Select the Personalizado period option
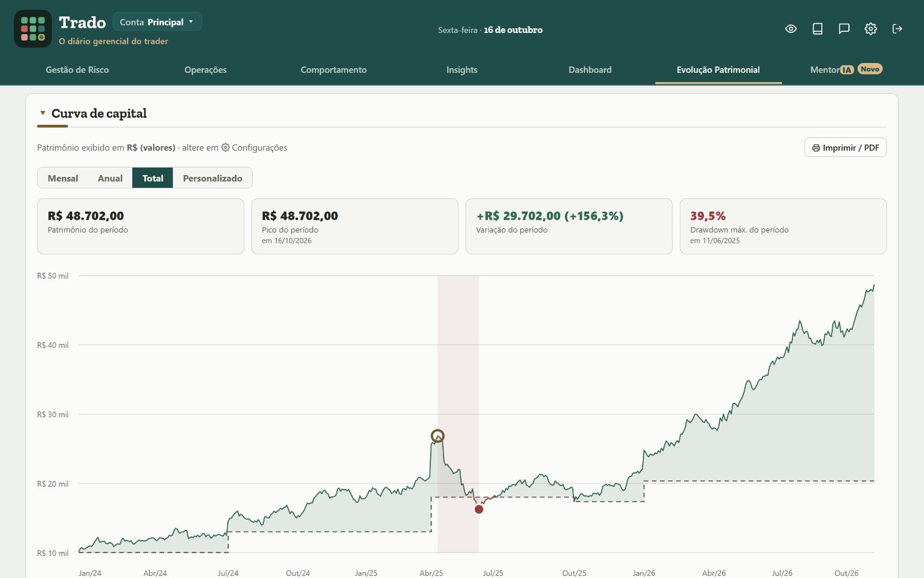Image resolution: width=924 pixels, height=578 pixels. click(213, 178)
